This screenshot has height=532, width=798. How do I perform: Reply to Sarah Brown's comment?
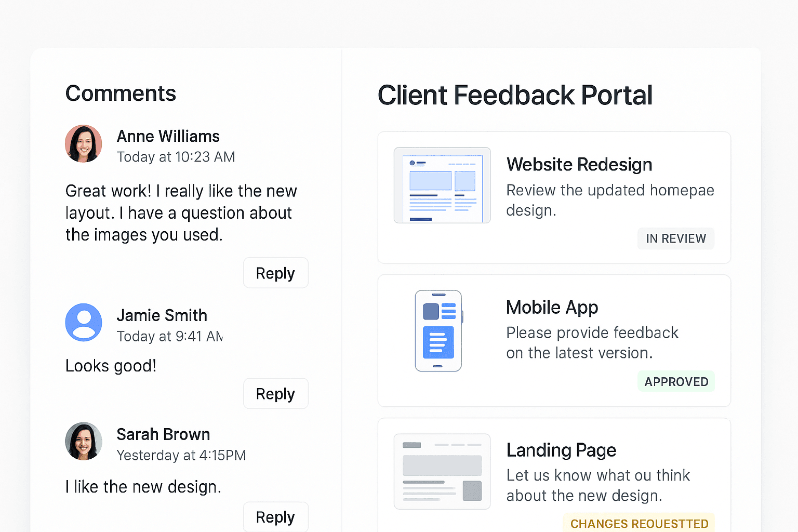275,517
